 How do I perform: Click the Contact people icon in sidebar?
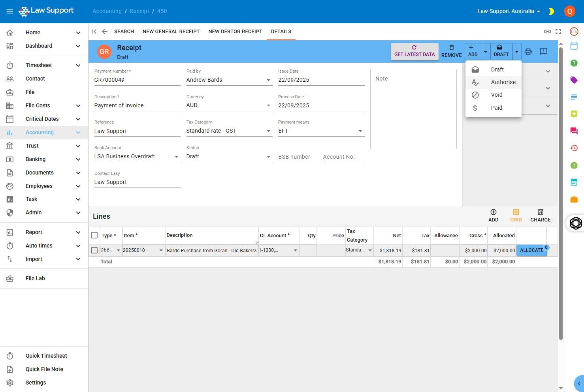click(10, 79)
